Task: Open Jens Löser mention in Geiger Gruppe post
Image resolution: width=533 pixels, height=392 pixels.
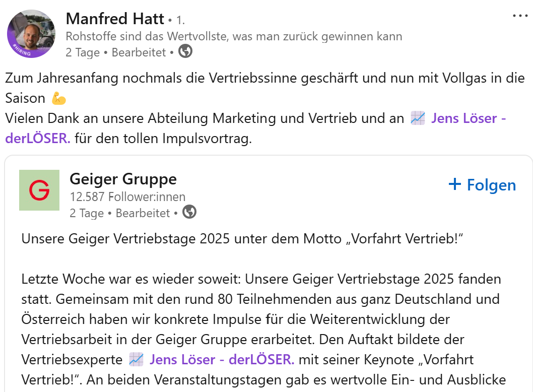Action: [x=222, y=360]
